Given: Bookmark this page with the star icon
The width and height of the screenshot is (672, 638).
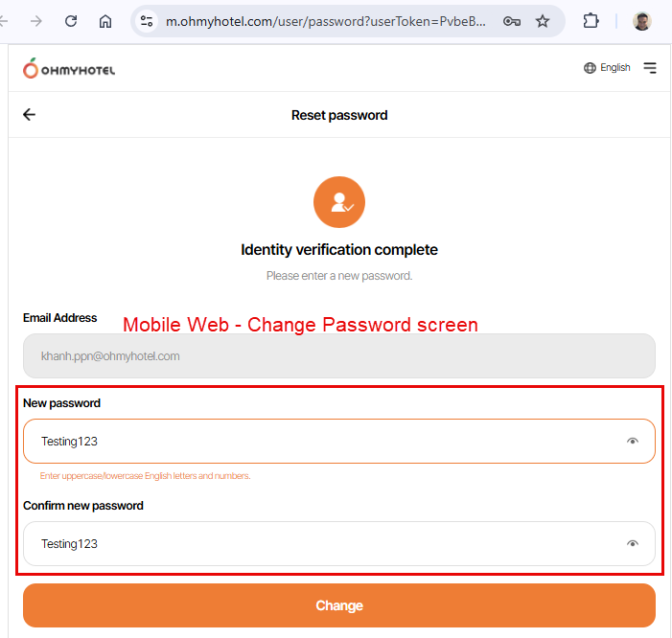Looking at the screenshot, I should (543, 21).
